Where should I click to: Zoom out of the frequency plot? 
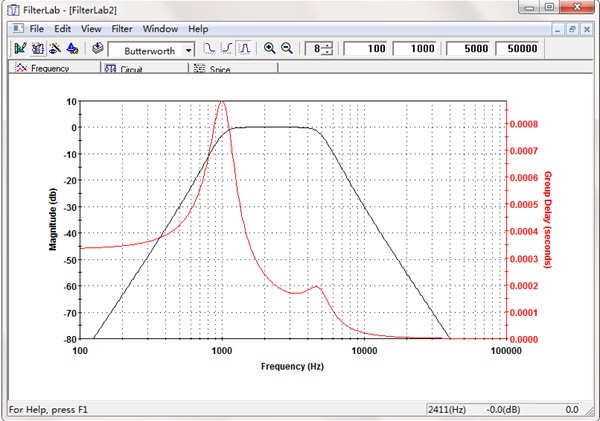[x=287, y=48]
